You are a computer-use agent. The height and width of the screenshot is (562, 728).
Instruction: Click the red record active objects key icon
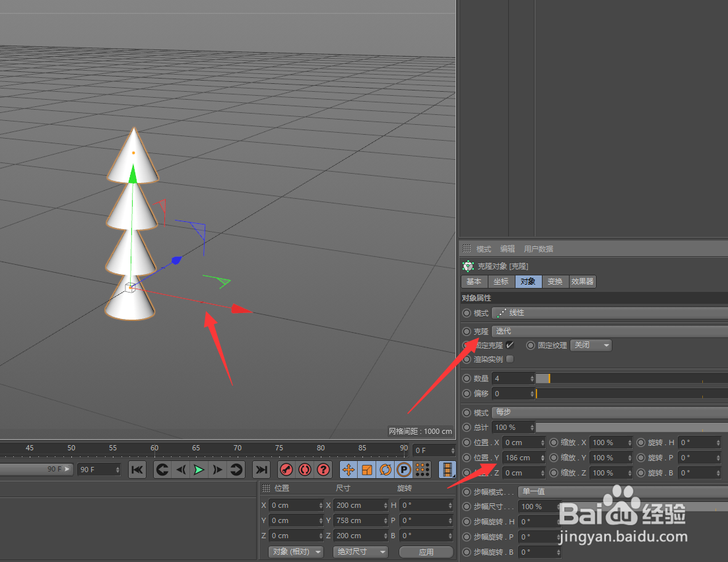coord(286,470)
